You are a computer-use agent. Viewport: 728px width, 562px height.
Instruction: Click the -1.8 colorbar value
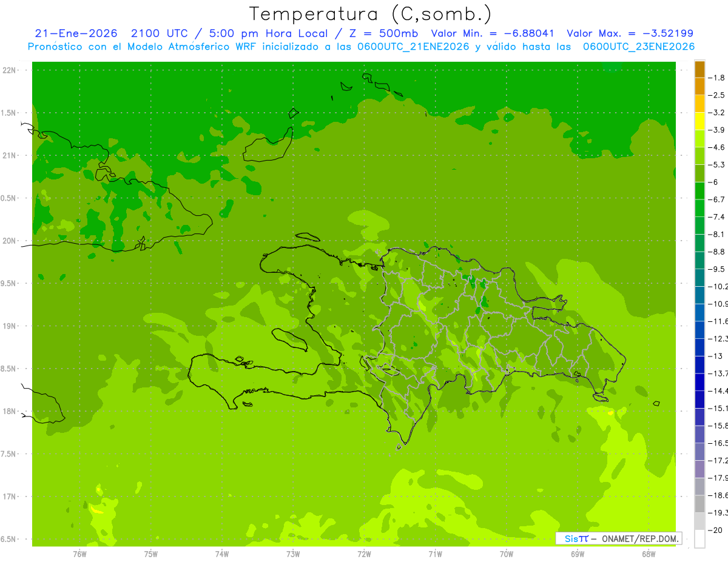pyautogui.click(x=717, y=78)
